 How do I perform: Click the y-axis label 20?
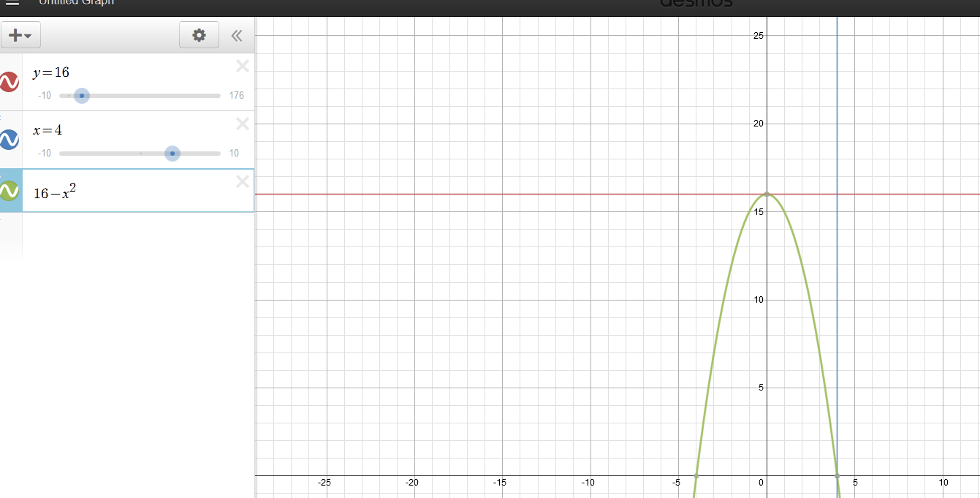759,124
